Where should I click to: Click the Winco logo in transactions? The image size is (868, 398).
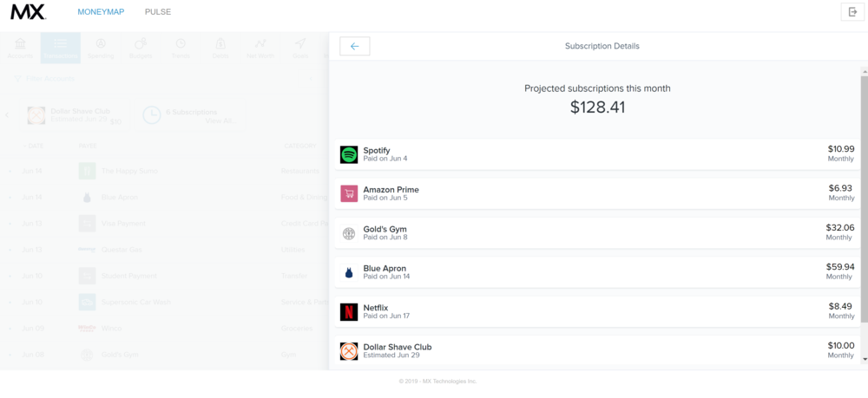[x=87, y=328]
